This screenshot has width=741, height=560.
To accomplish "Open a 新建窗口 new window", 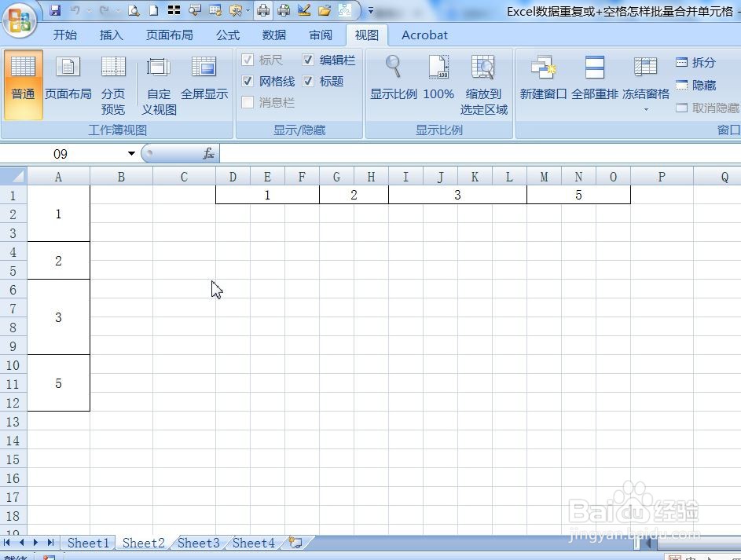I will click(x=543, y=79).
